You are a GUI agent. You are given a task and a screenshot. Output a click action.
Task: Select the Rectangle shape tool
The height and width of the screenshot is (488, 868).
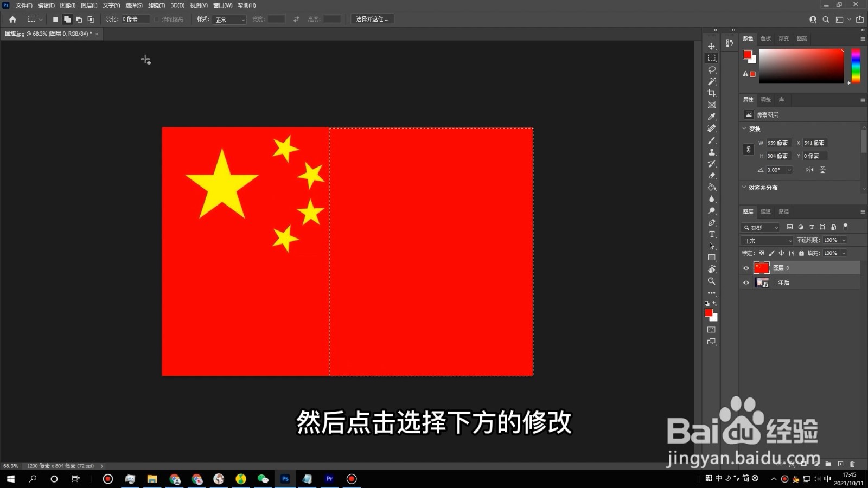click(x=711, y=258)
